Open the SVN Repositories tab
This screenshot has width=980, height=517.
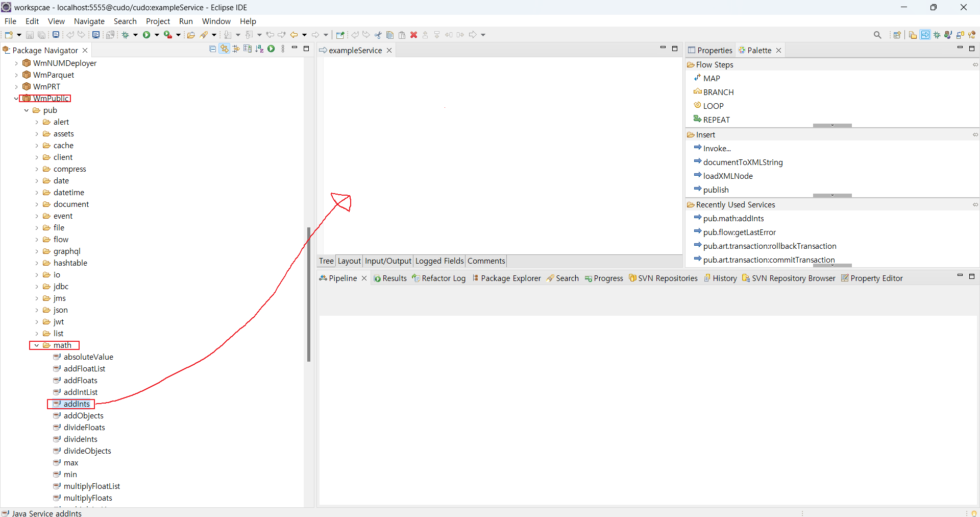[x=663, y=278]
